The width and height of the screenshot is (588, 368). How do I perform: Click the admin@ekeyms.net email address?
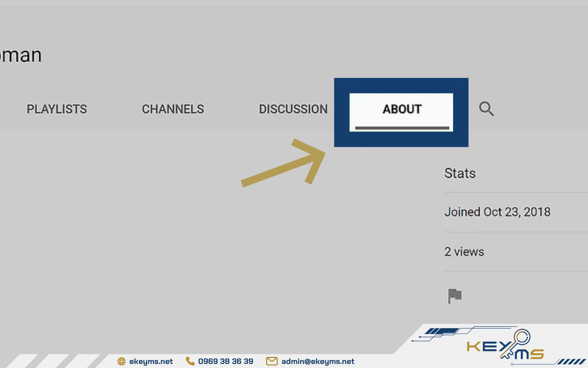click(318, 361)
